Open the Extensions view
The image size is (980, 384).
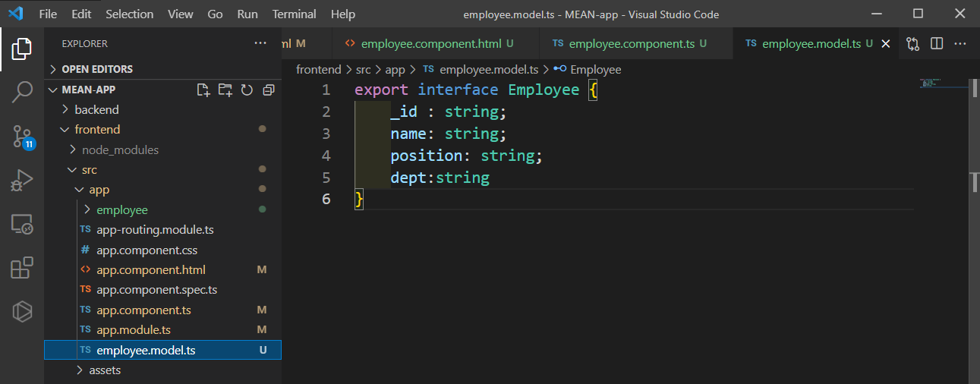[x=22, y=268]
